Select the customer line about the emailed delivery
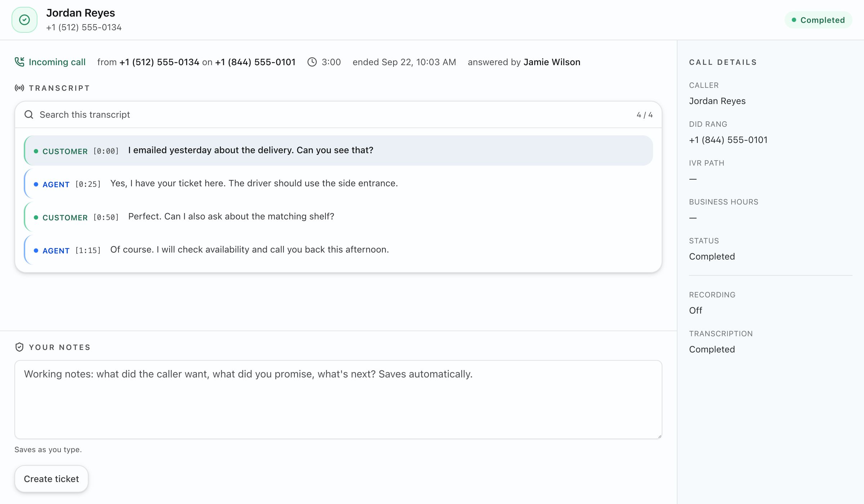 [x=338, y=150]
